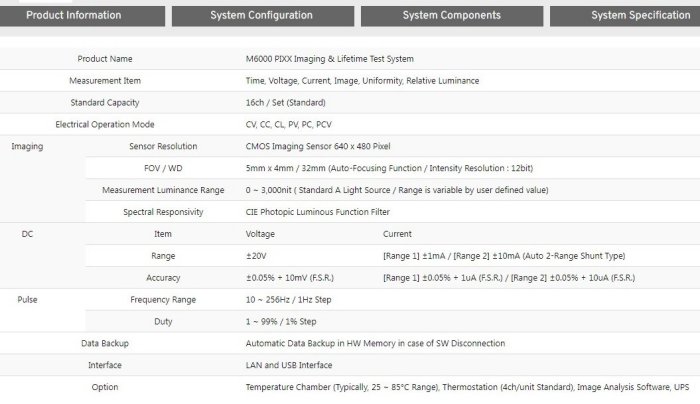This screenshot has height=404, width=700.
Task: Click the Measurement Luminance Range label
Action: click(163, 190)
